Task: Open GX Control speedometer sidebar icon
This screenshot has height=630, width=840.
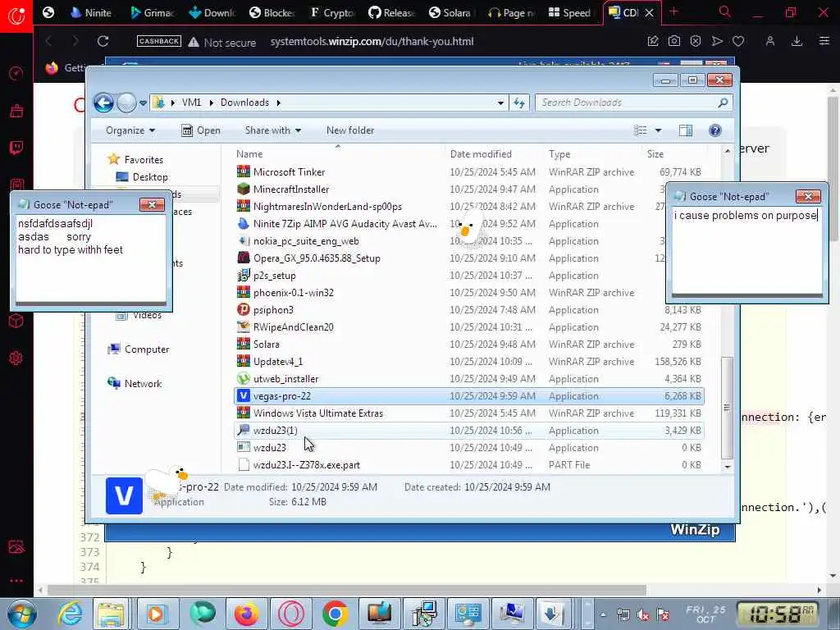Action: tap(16, 73)
